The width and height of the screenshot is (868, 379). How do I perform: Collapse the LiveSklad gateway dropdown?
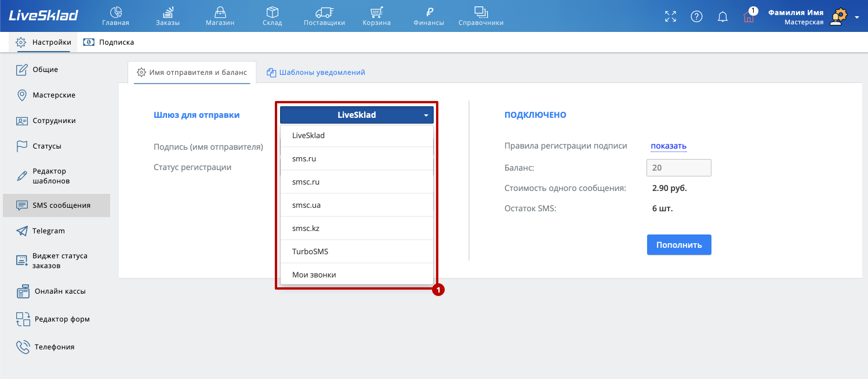(357, 115)
